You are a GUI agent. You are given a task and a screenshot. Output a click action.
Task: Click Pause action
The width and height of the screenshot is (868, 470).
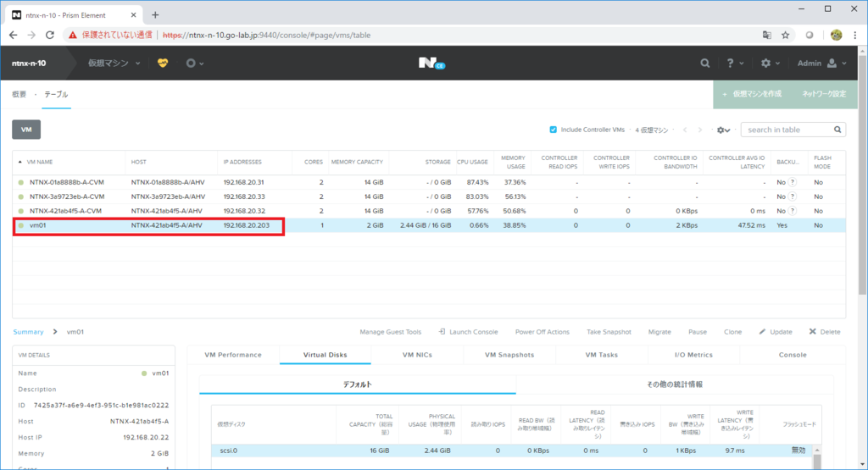(698, 332)
